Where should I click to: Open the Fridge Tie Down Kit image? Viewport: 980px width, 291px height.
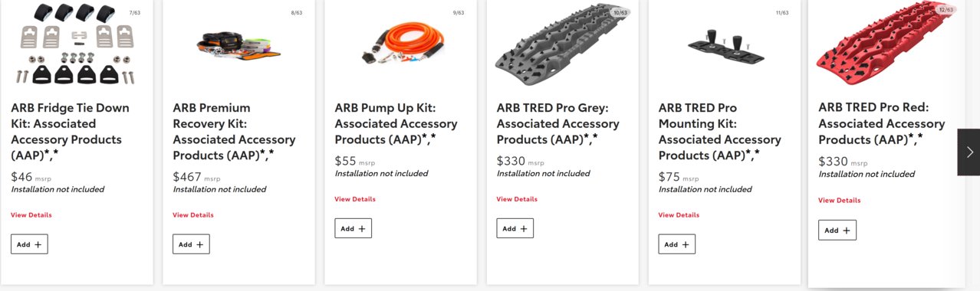75,44
